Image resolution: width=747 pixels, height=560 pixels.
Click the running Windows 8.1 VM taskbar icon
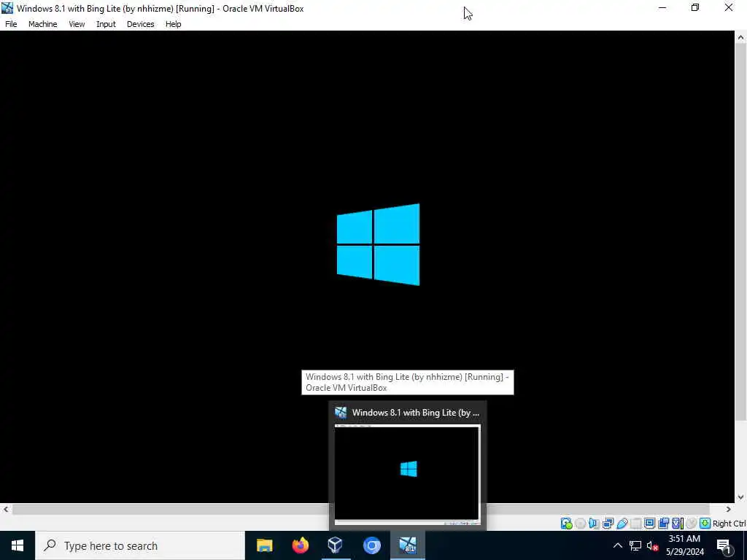tap(408, 545)
